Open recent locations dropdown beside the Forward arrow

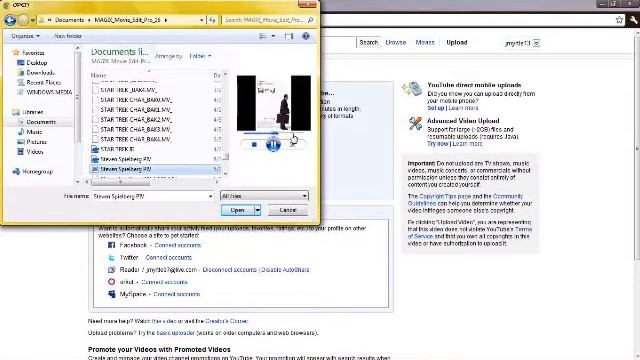pos(33,20)
